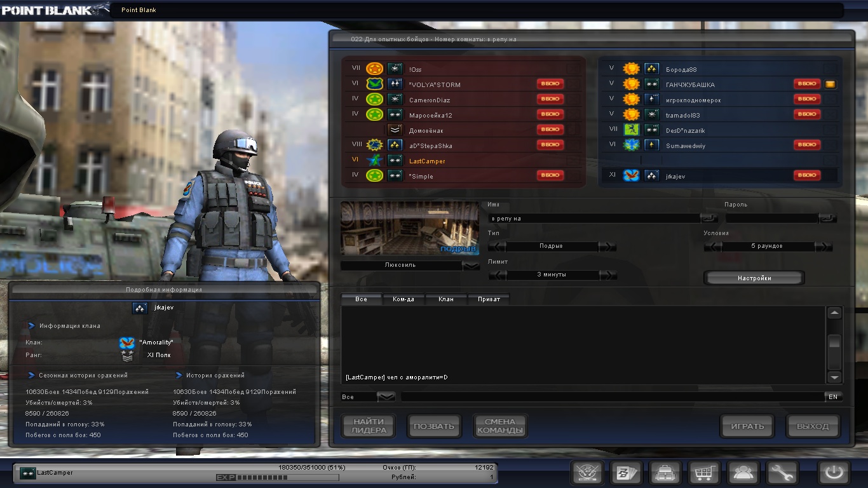Click the rank icon beside ГАНЧЖУБАШКА

pyautogui.click(x=651, y=84)
